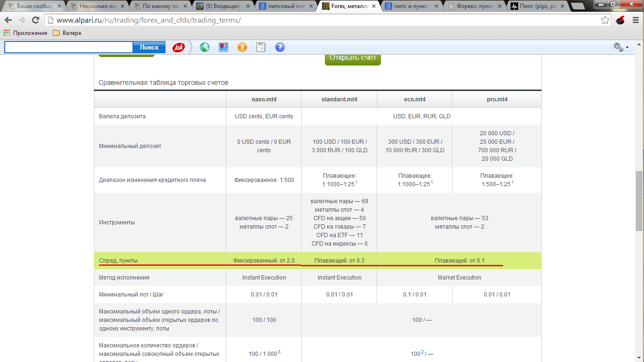Click the globe icon in Ask toolbar
The height and width of the screenshot is (362, 644).
tap(205, 47)
